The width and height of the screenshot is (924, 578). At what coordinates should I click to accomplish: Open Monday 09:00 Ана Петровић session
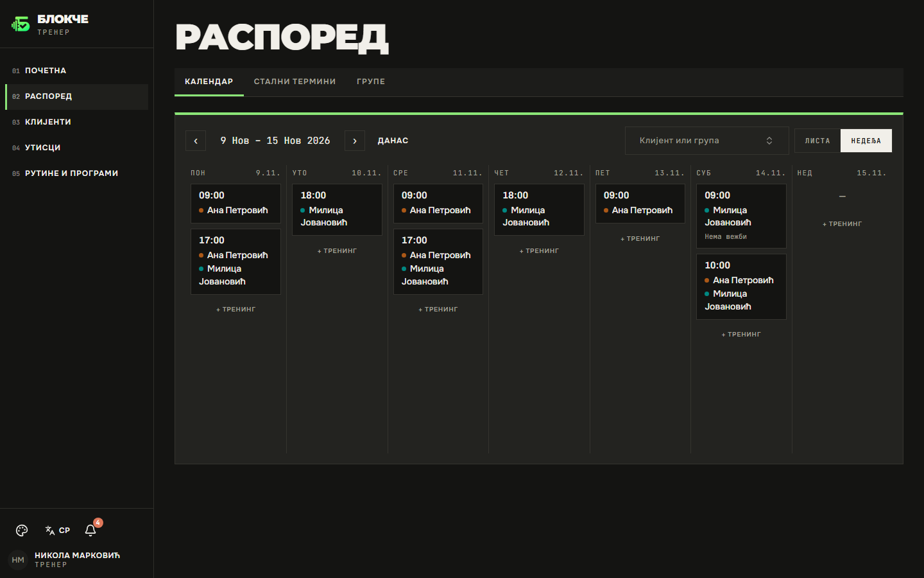[x=235, y=204]
